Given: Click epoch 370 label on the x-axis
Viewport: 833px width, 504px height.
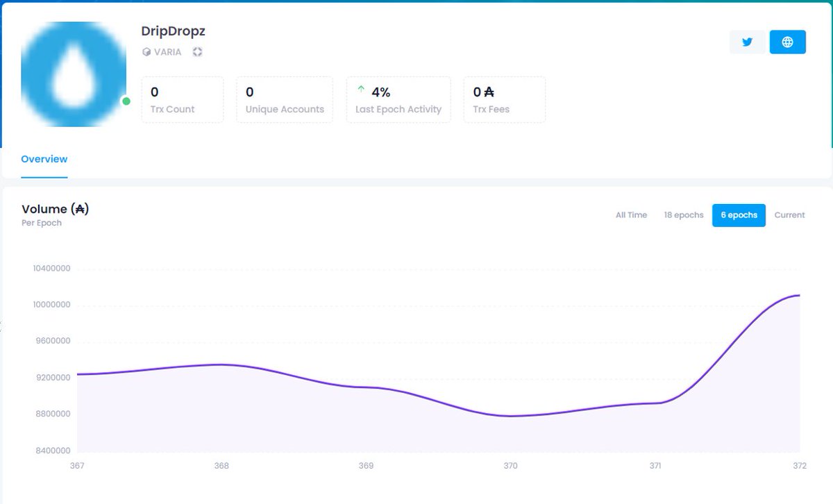Looking at the screenshot, I should 510,466.
